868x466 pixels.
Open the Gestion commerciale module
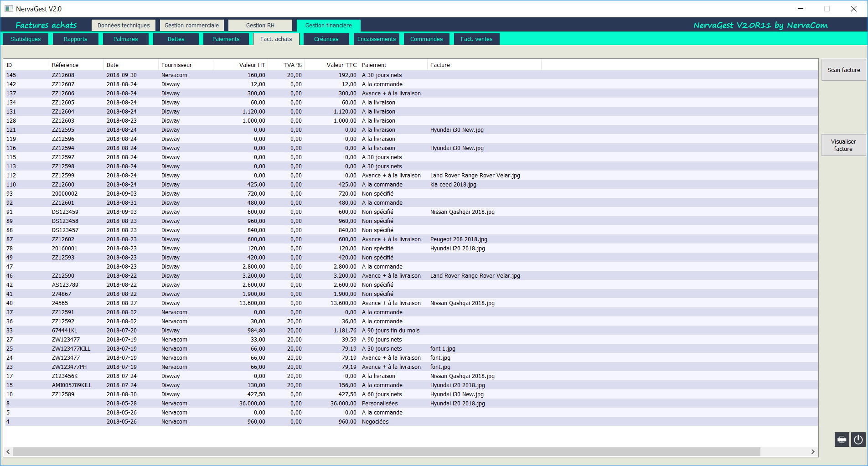point(191,26)
